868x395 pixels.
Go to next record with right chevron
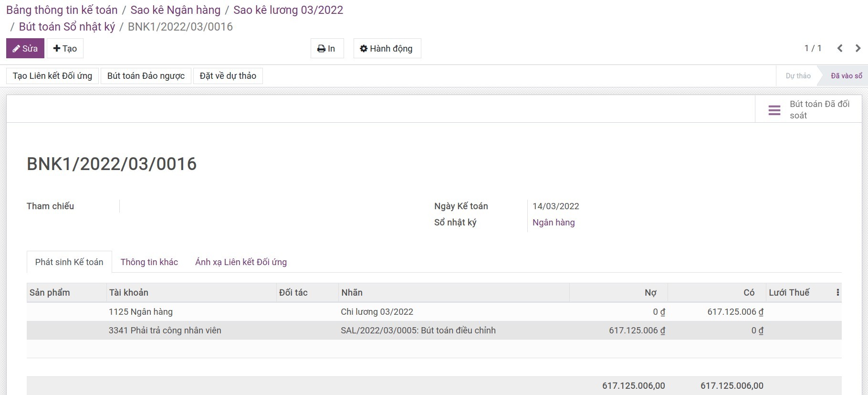click(858, 48)
